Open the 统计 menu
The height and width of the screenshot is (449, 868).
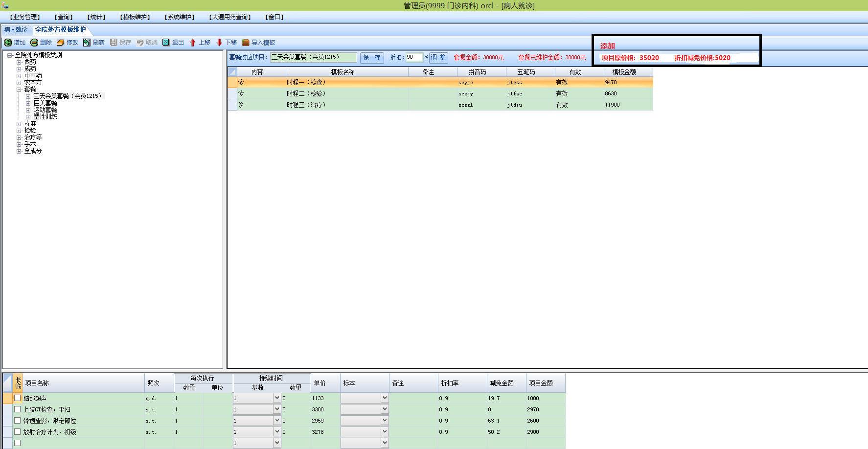click(x=96, y=17)
